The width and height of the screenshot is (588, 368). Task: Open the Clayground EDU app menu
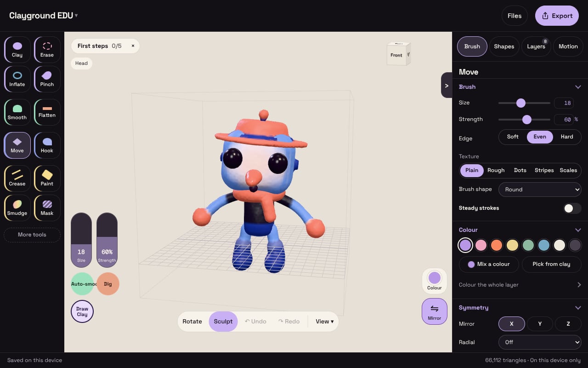tap(44, 16)
